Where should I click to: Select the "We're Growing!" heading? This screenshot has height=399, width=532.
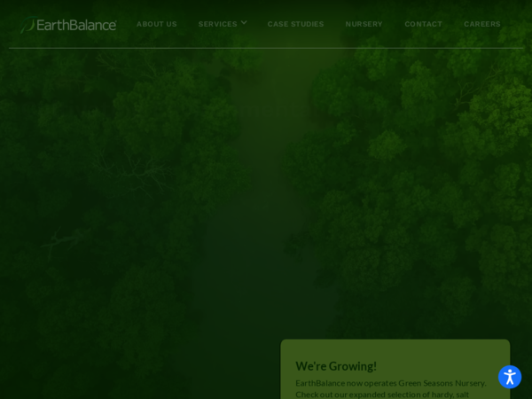(x=336, y=366)
